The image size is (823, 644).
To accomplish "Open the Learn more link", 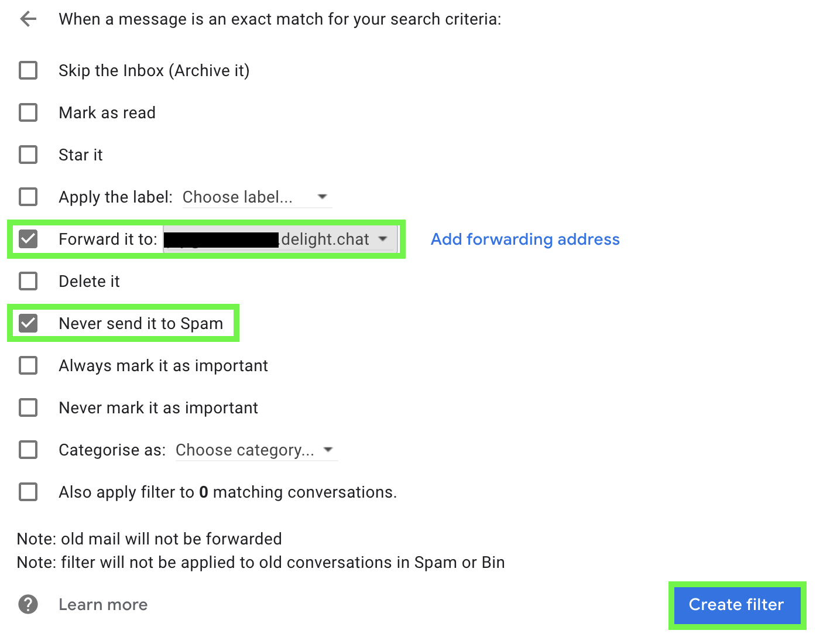I will coord(103,605).
